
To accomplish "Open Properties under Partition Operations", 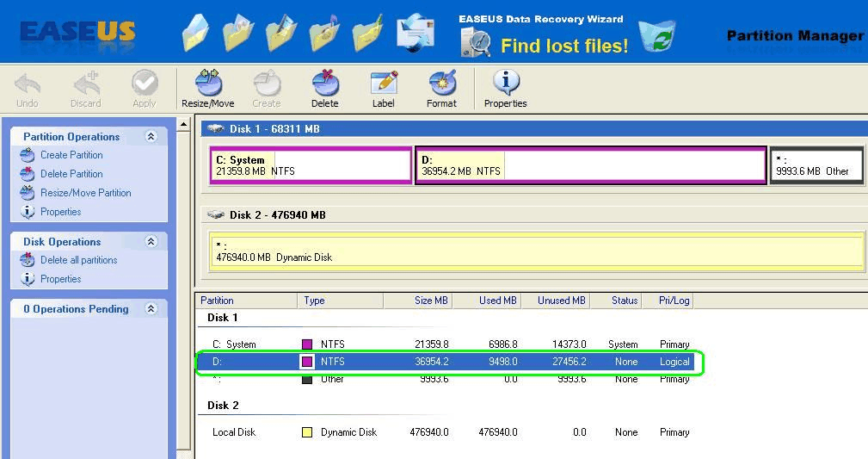I will [60, 212].
